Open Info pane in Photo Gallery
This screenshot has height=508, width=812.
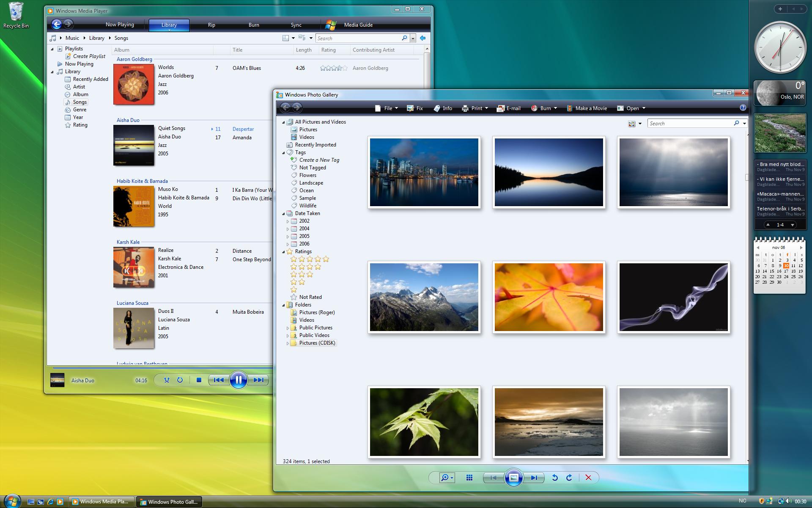coord(443,108)
